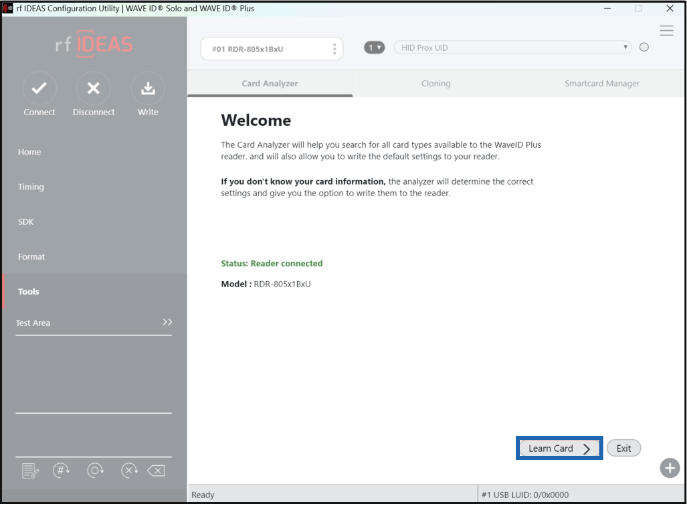
Task: Click the Test Area output field
Action: pyautogui.click(x=94, y=374)
